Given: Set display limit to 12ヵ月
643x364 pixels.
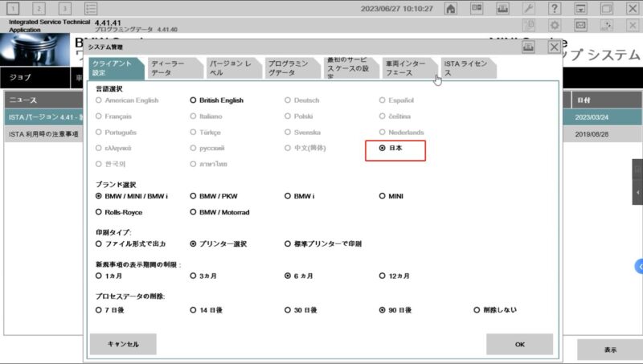Looking at the screenshot, I should point(395,276).
